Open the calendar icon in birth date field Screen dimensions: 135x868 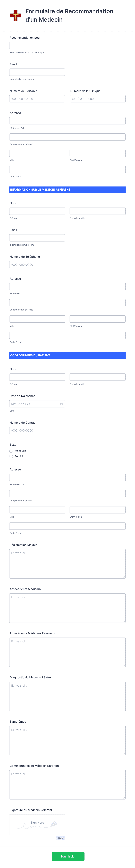pos(61,404)
